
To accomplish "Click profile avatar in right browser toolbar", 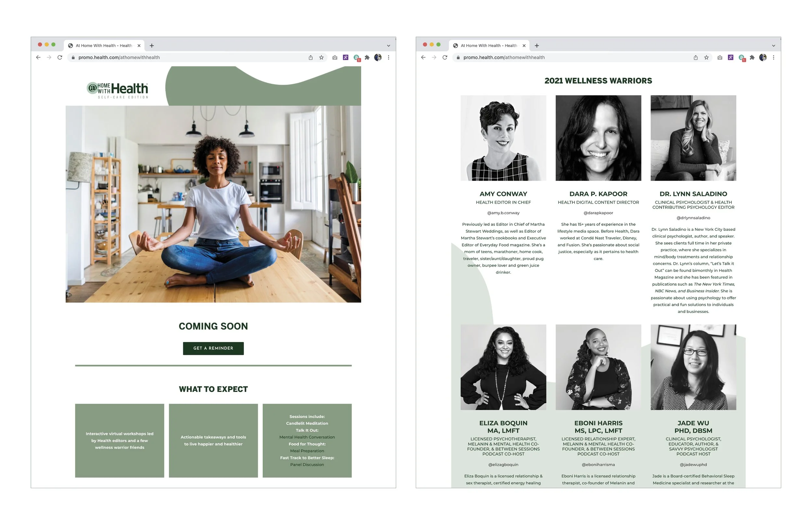I will click(763, 57).
